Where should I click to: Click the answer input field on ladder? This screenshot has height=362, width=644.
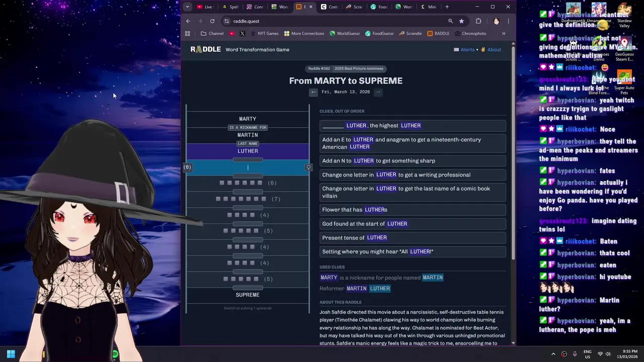click(x=248, y=167)
